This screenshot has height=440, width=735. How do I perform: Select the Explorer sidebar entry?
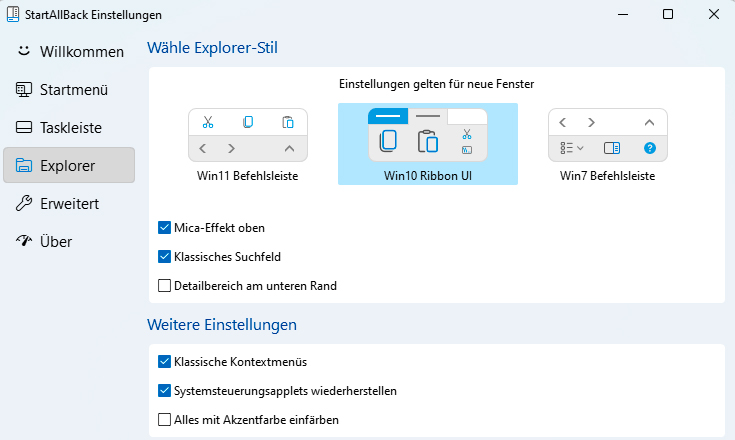coord(69,165)
